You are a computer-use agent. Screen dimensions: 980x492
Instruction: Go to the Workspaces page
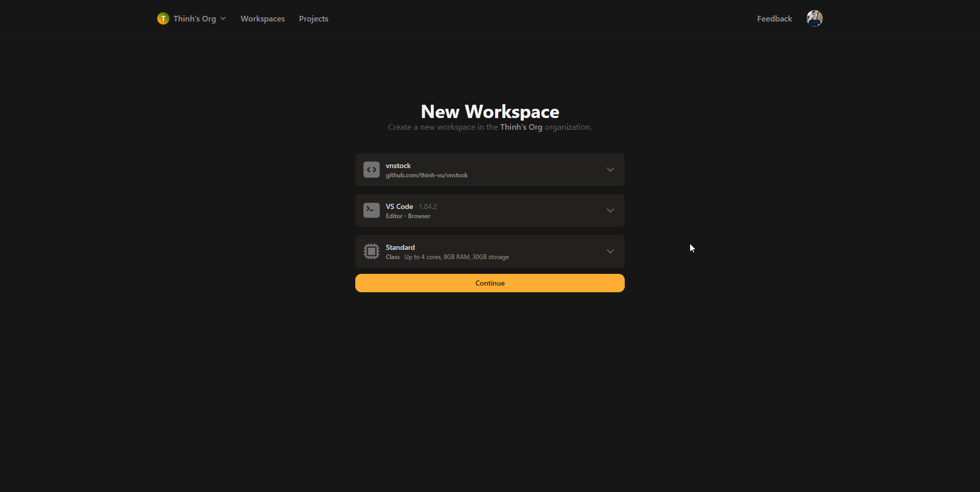click(262, 19)
